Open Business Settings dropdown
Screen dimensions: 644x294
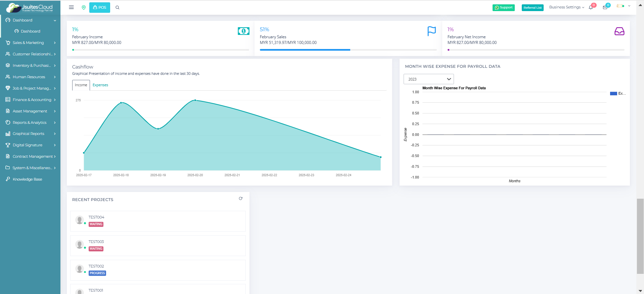[x=566, y=7]
